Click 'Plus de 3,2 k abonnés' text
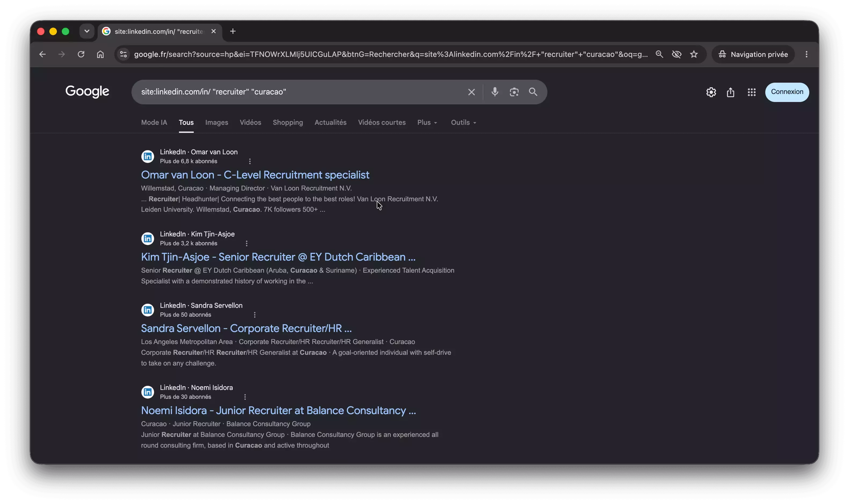 188,243
